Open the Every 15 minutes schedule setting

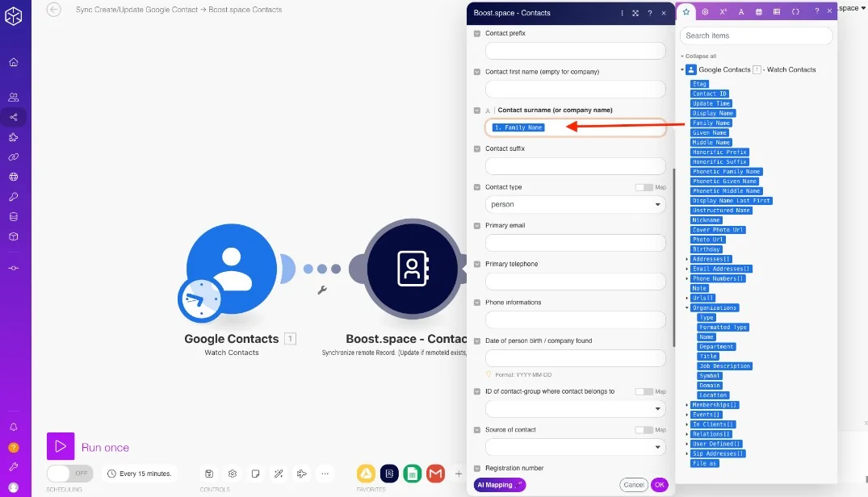[x=140, y=474]
